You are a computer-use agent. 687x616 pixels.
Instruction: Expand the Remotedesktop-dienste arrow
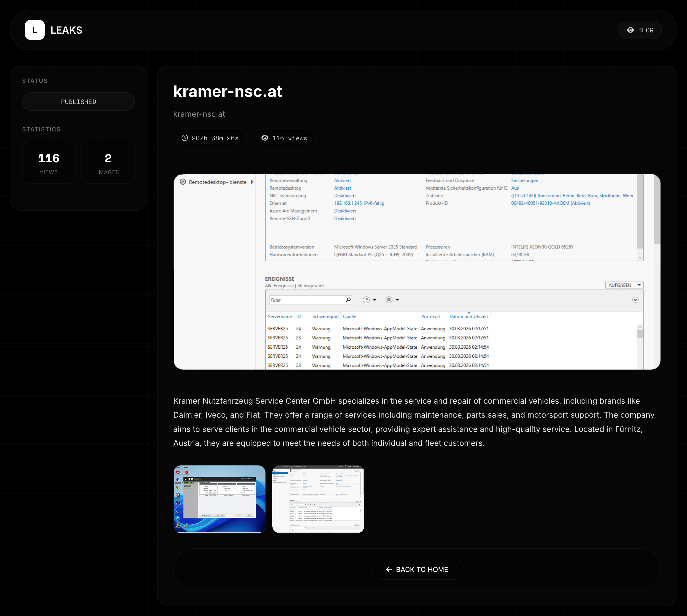(252, 182)
